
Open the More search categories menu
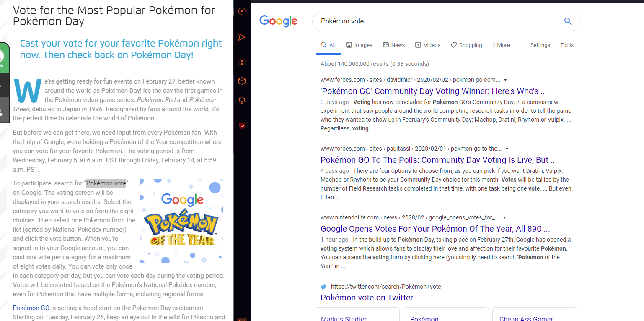coord(501,45)
